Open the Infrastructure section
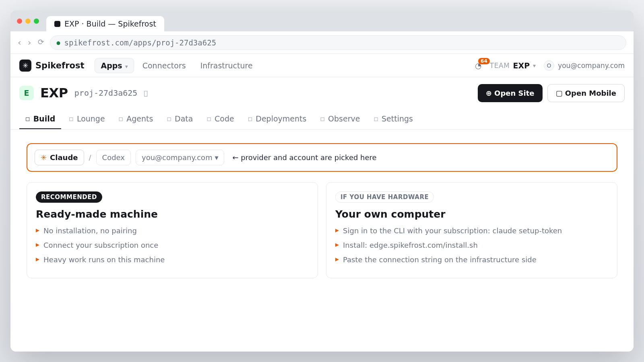This screenshot has height=362, width=644. click(x=226, y=66)
